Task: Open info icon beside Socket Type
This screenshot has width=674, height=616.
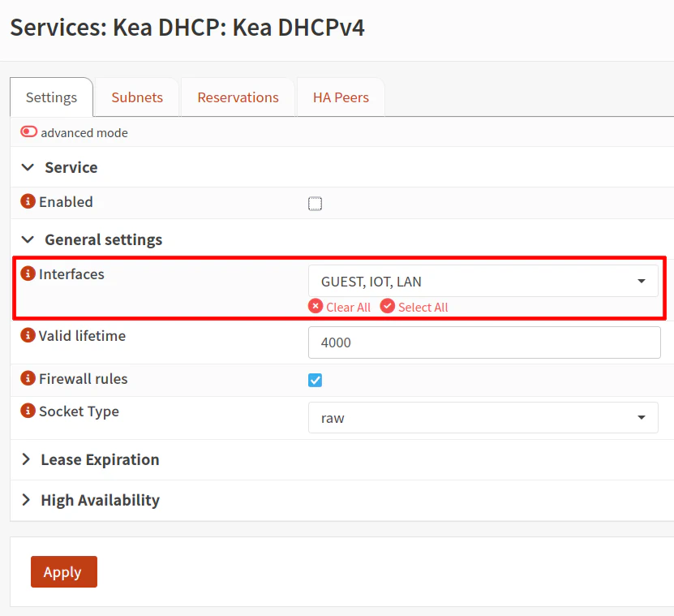Action: pyautogui.click(x=28, y=411)
